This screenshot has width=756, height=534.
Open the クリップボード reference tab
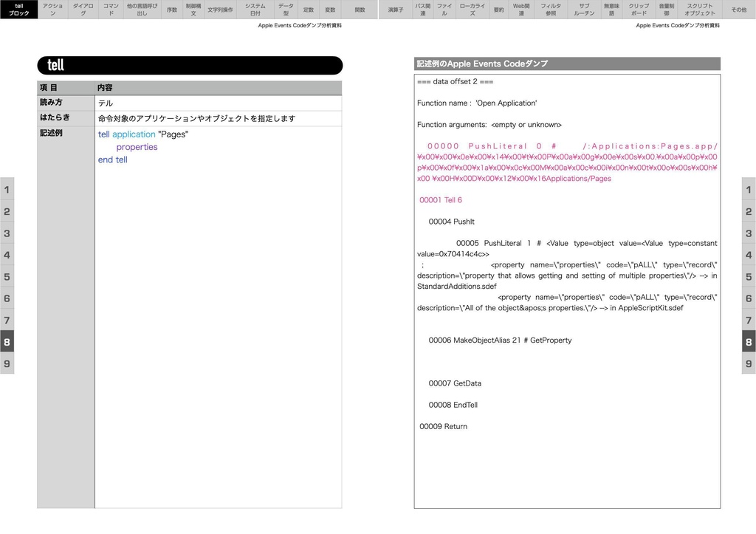click(x=641, y=8)
